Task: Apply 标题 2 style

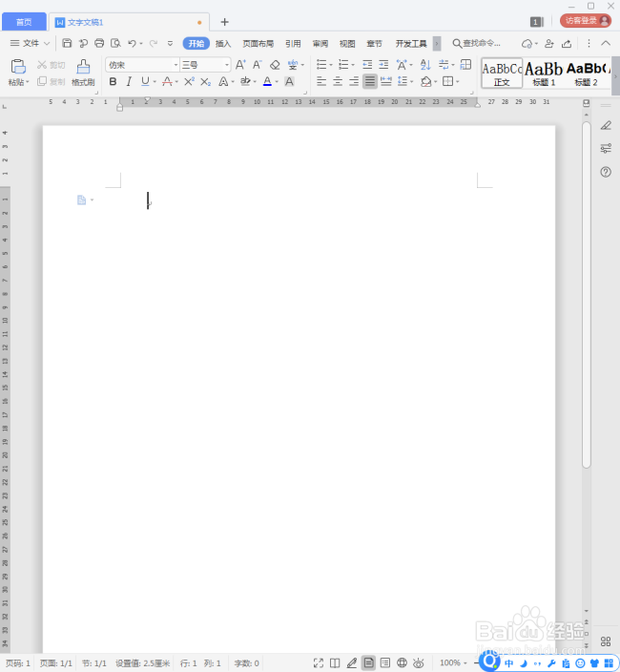Action: pos(588,73)
